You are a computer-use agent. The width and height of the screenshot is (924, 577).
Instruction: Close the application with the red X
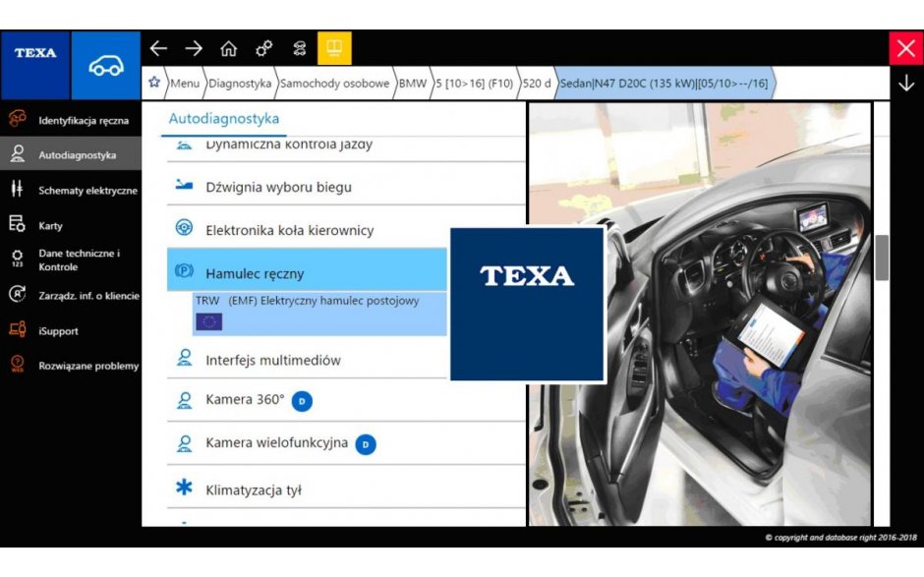coord(906,48)
